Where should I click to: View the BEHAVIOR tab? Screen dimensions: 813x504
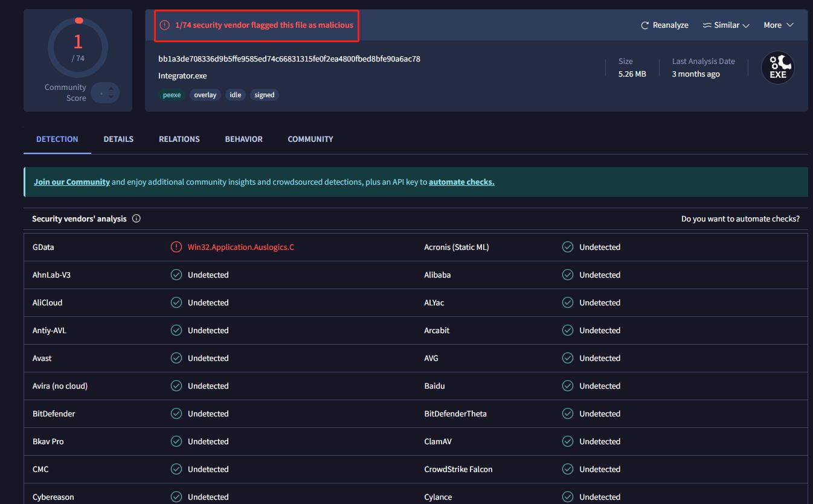pyautogui.click(x=244, y=139)
